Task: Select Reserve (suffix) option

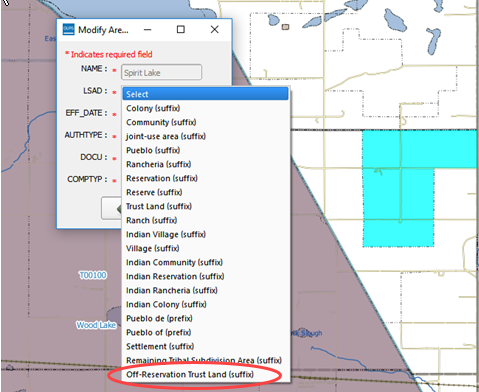Action: point(205,192)
